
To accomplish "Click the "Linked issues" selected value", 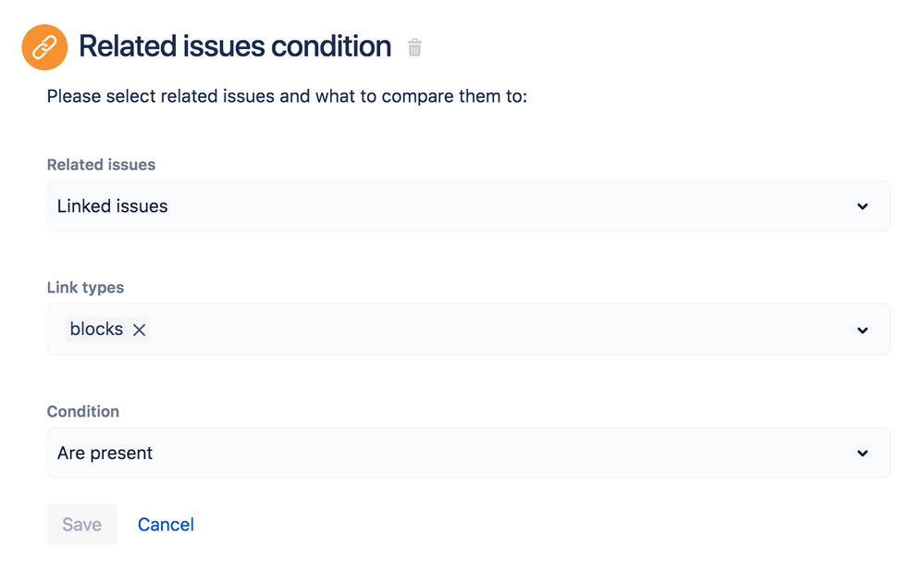I will (x=113, y=206).
